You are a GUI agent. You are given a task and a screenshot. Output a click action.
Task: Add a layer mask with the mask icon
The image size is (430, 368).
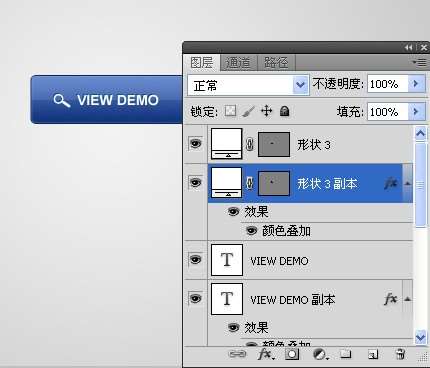[x=292, y=354]
